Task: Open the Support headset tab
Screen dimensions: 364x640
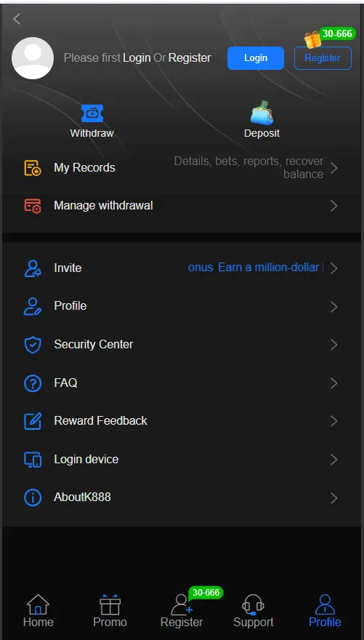Action: click(253, 611)
